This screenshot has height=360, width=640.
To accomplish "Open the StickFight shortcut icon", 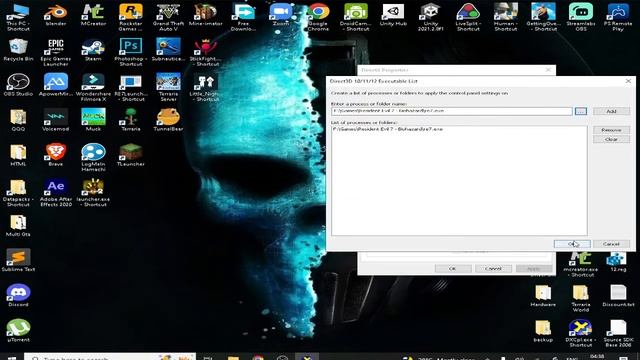I will click(206, 52).
